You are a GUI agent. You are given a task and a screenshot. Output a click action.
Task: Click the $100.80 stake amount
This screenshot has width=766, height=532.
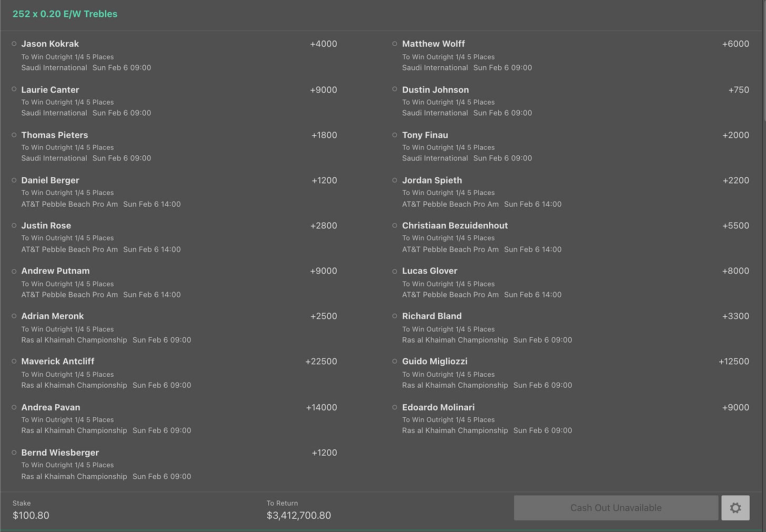pos(31,515)
